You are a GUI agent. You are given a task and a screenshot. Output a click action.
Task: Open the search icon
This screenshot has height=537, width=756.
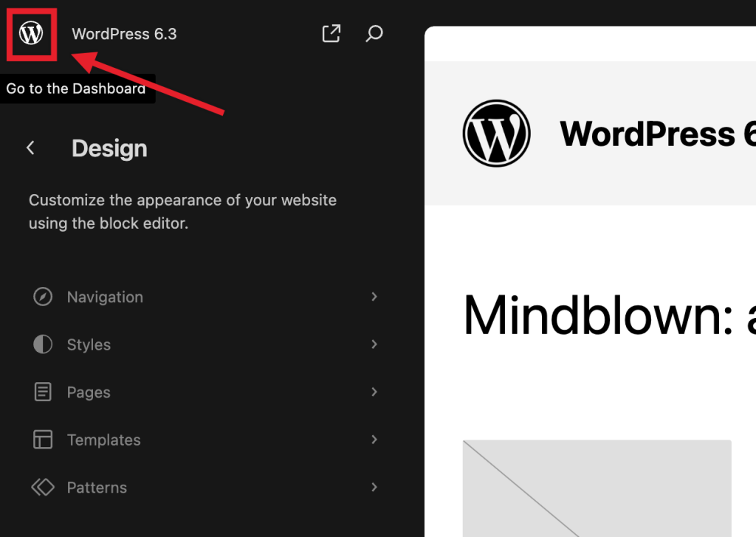click(374, 33)
